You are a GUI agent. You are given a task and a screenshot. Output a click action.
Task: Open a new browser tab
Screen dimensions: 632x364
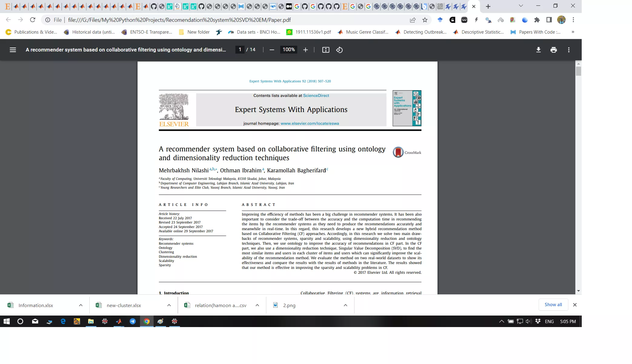[x=488, y=6]
